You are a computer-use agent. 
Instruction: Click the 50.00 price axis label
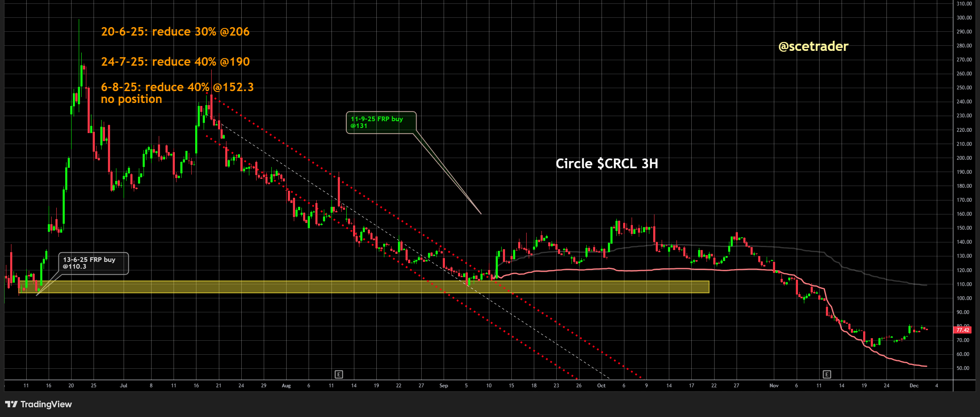coord(963,368)
